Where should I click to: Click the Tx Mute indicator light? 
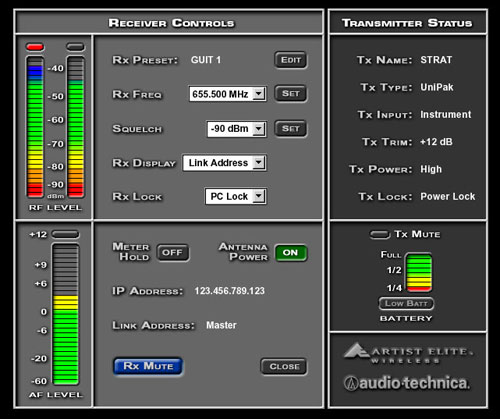tap(380, 235)
